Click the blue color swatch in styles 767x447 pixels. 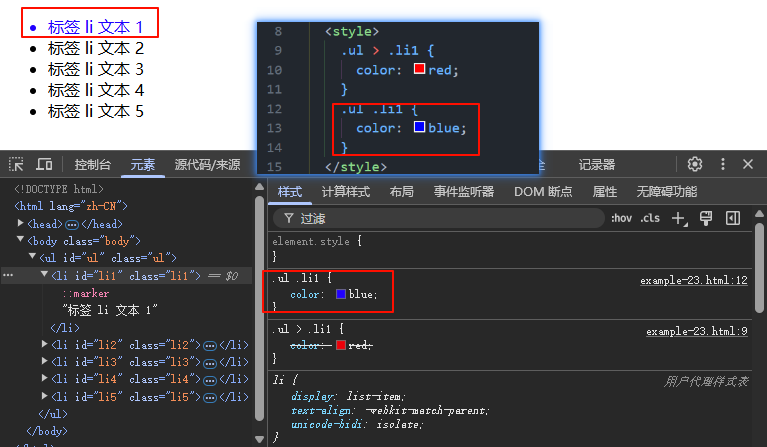point(341,294)
